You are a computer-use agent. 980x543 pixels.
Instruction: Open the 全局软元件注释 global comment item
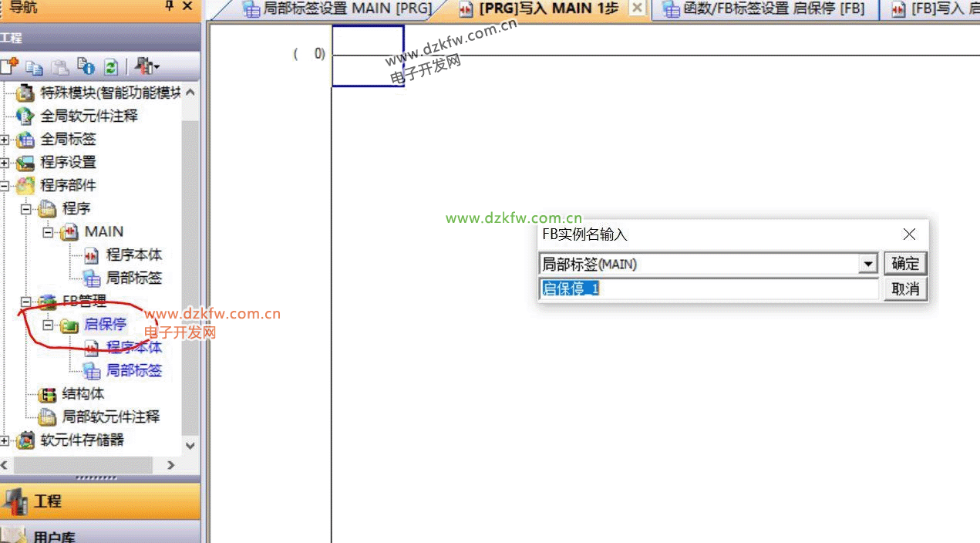[89, 116]
